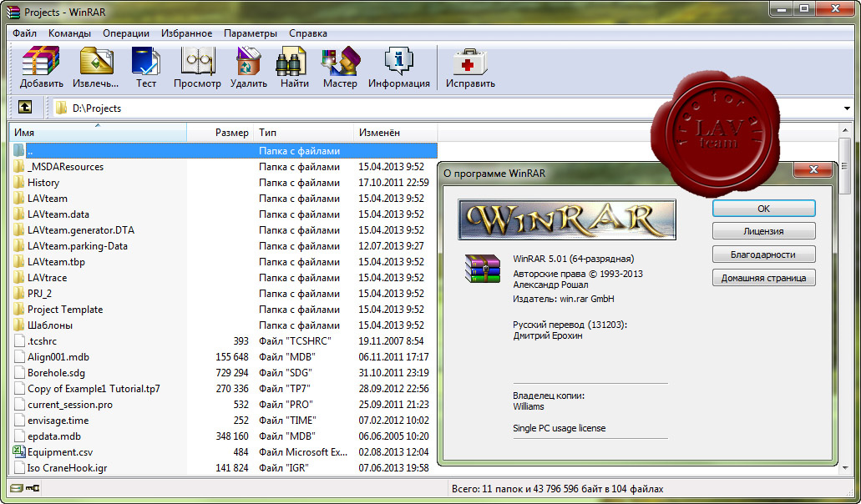861x504 pixels.
Task: Click the file list scroll down arrow
Action: point(845,468)
